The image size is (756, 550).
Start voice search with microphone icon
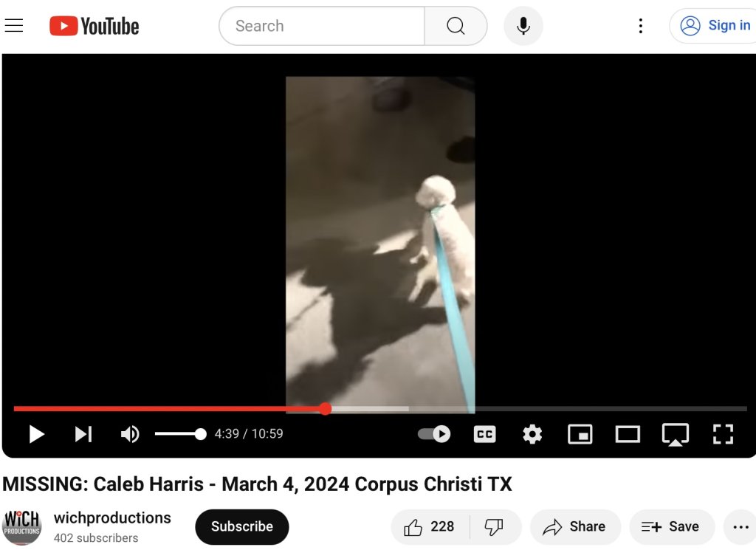click(523, 26)
